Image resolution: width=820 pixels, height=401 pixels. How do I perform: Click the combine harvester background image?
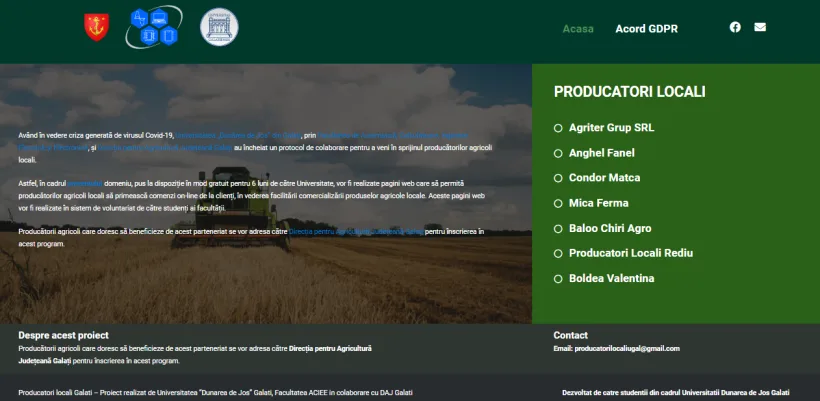pos(266,282)
